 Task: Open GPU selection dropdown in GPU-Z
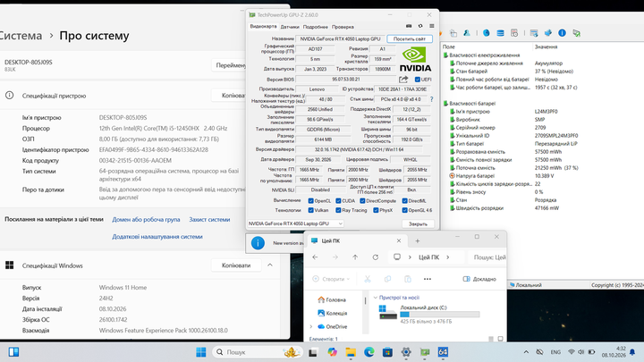(295, 223)
